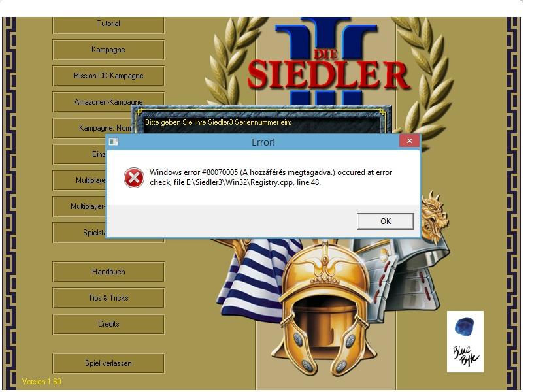The height and width of the screenshot is (392, 547).
Task: Close the Error! dialog window
Action: (x=410, y=141)
